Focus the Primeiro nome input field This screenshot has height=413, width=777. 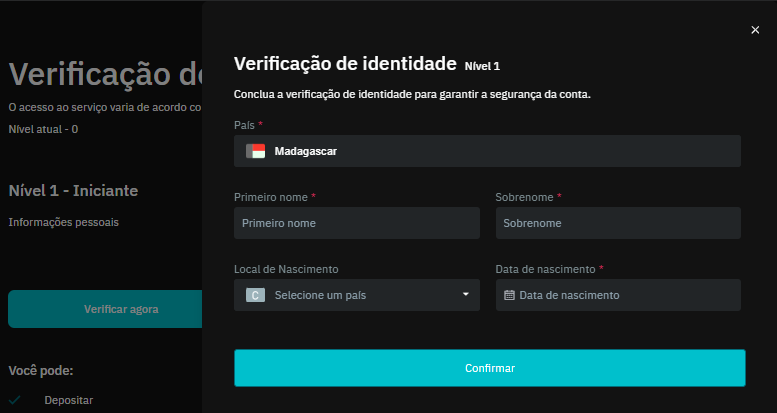point(357,223)
